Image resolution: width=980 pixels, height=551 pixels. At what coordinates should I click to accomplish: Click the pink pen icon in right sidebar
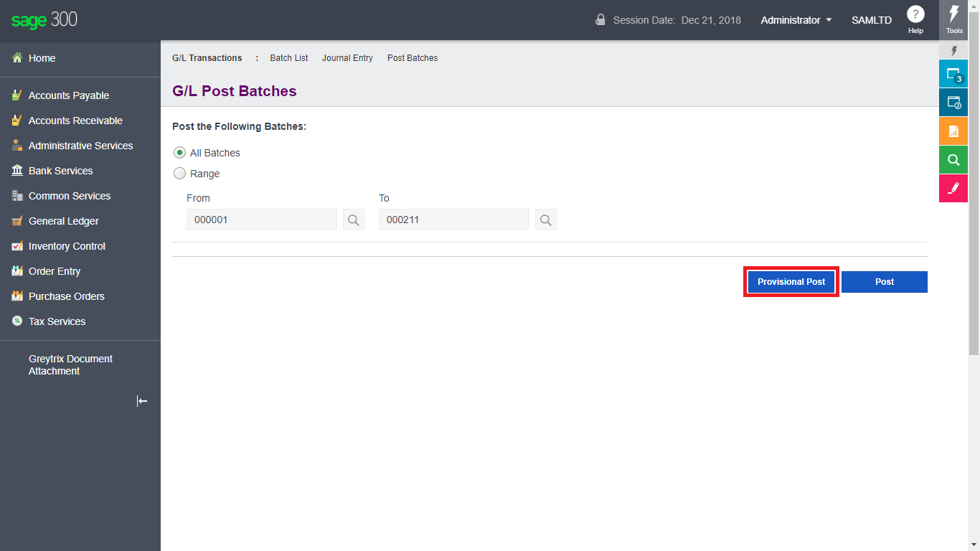tap(953, 188)
